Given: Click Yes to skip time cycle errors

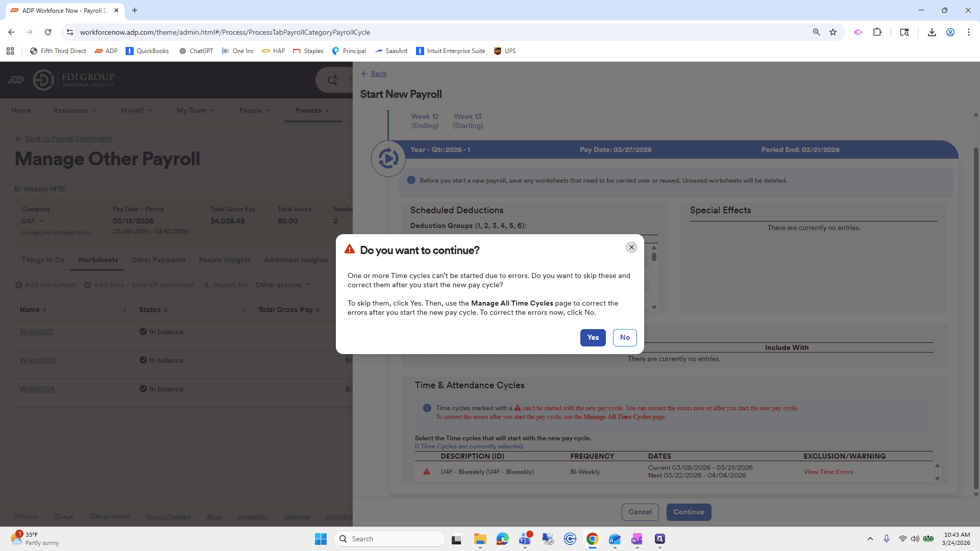Looking at the screenshot, I should coord(593,337).
